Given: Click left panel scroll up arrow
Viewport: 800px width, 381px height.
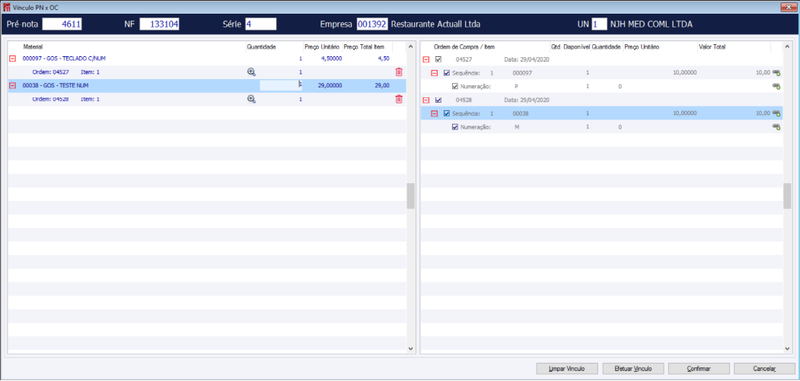Looking at the screenshot, I should click(x=411, y=47).
